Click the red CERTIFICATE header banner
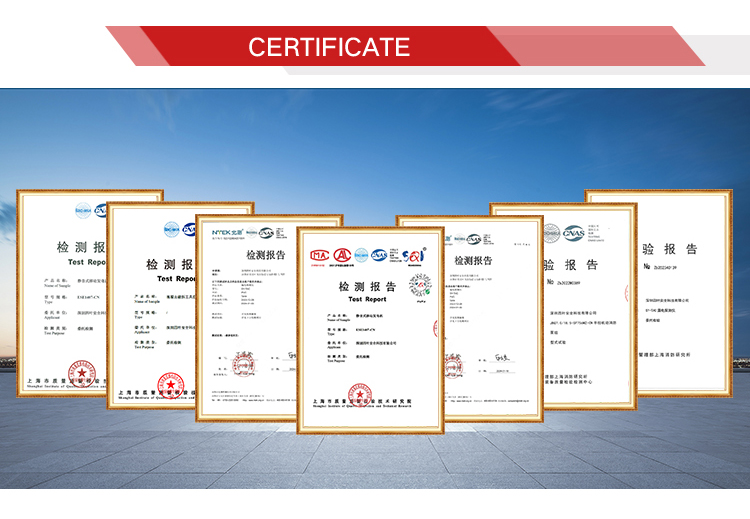The width and height of the screenshot is (750, 519). [330, 47]
